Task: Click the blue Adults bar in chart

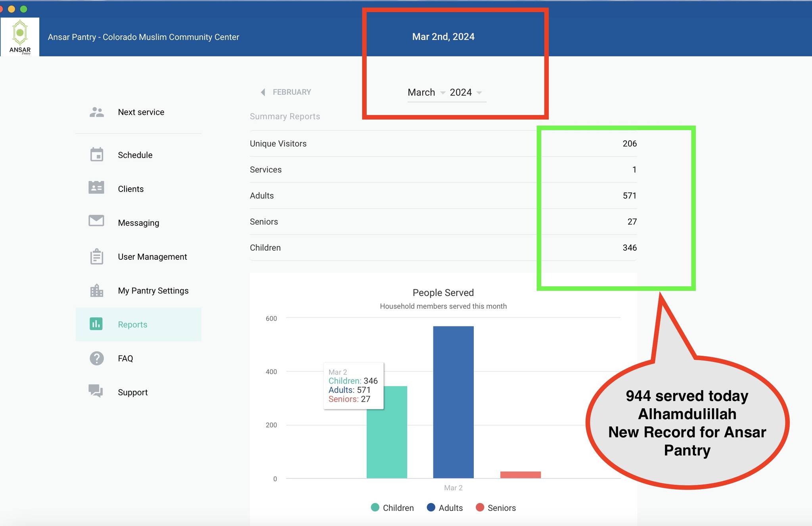Action: [453, 401]
